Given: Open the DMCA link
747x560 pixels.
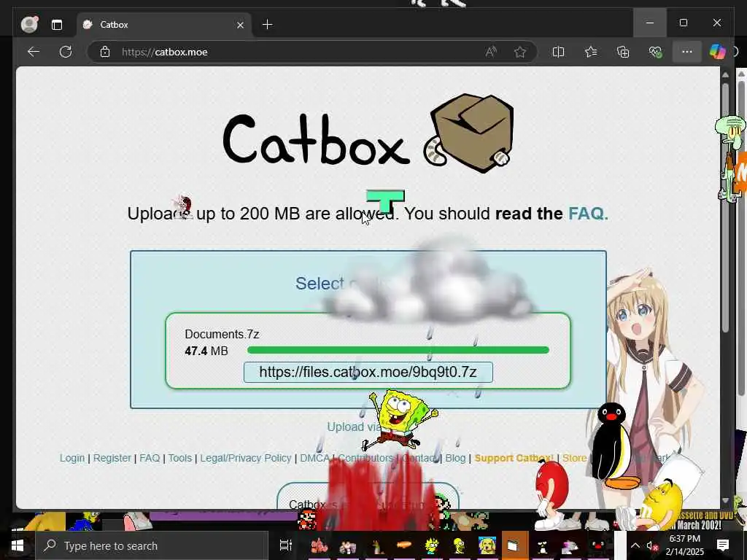Looking at the screenshot, I should coord(314,458).
